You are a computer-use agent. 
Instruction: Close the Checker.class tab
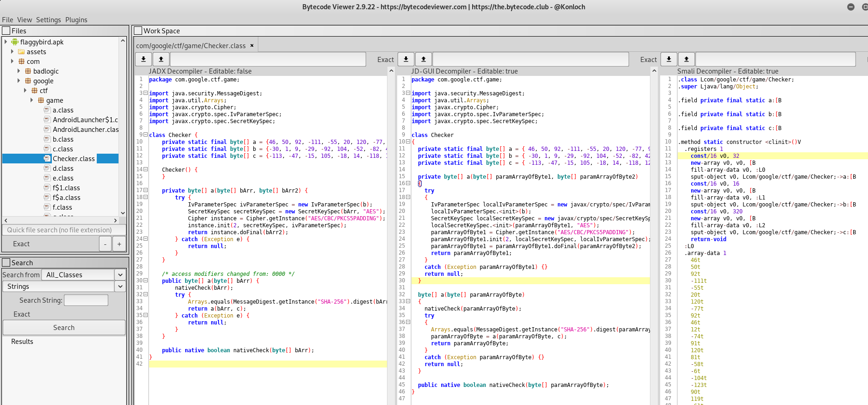point(252,45)
